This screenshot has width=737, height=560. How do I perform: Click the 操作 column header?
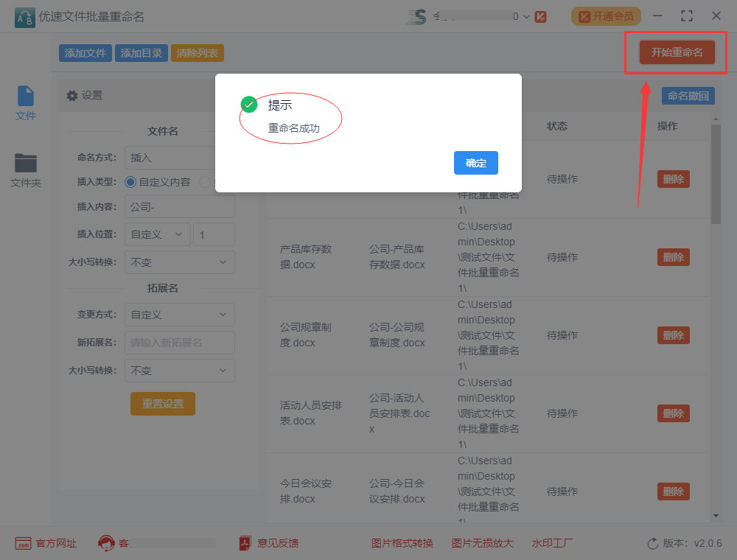(668, 126)
